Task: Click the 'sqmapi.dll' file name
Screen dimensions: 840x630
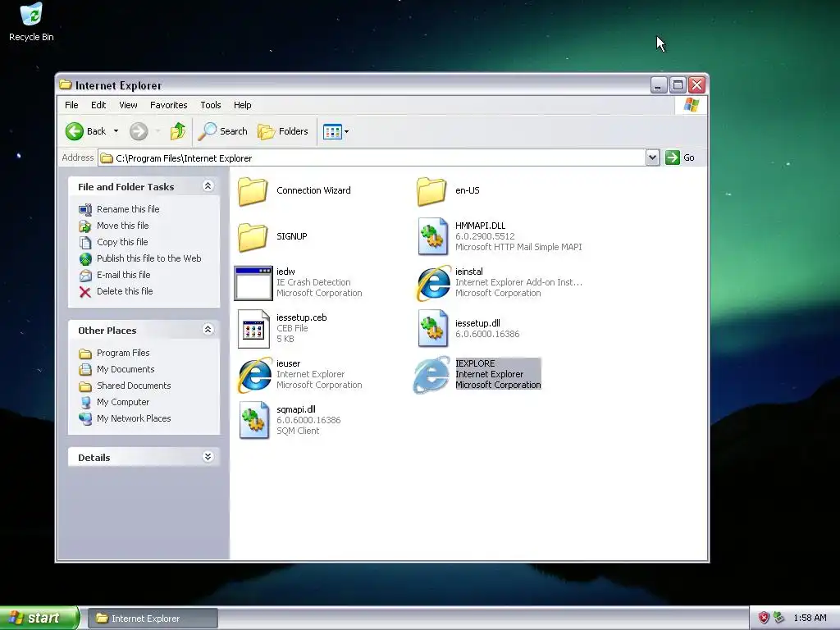Action: (295, 409)
